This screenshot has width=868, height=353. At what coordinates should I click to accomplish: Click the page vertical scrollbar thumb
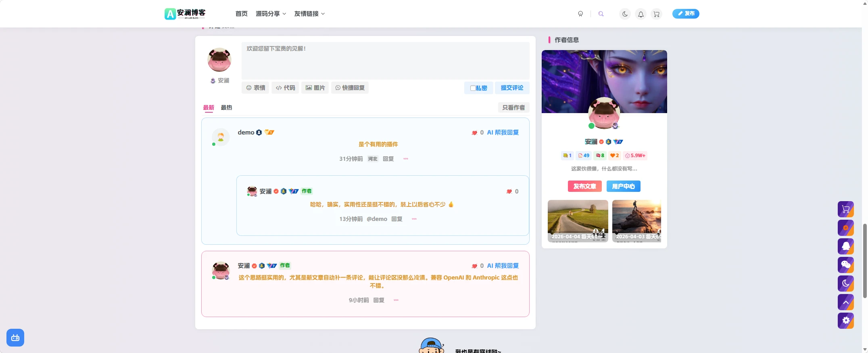pyautogui.click(x=865, y=261)
